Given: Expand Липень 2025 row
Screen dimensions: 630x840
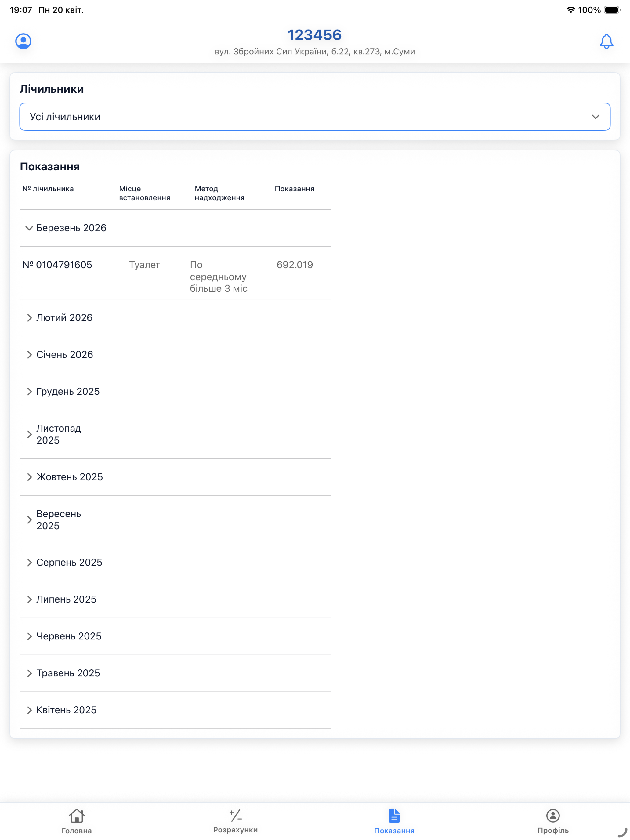Looking at the screenshot, I should tap(175, 599).
